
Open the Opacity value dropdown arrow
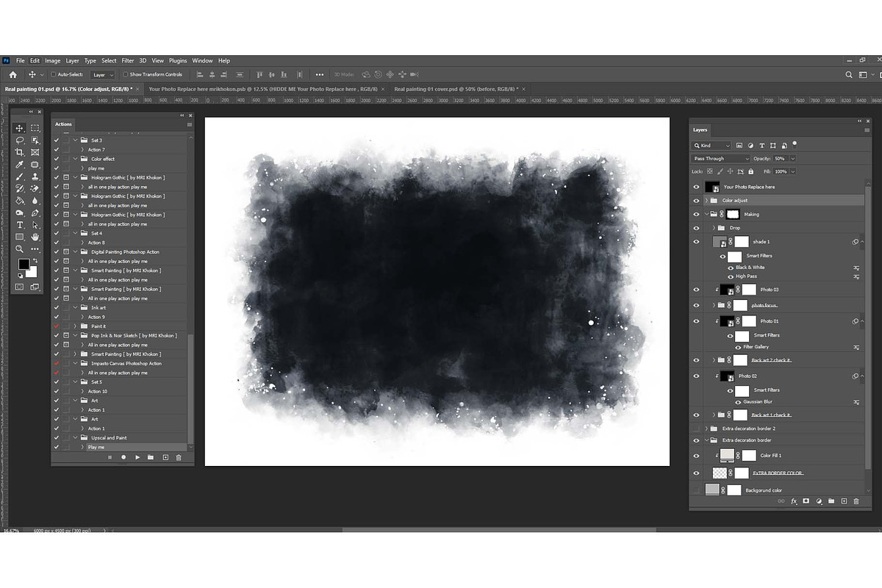(792, 159)
